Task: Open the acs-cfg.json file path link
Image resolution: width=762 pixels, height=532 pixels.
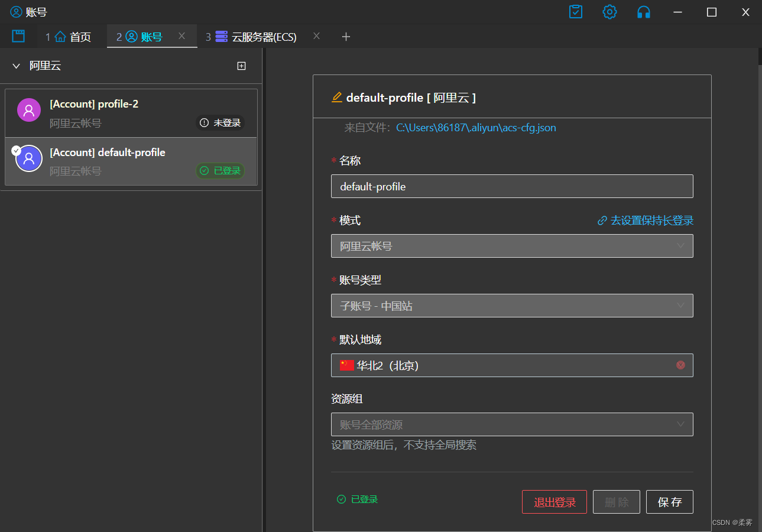Action: [476, 128]
